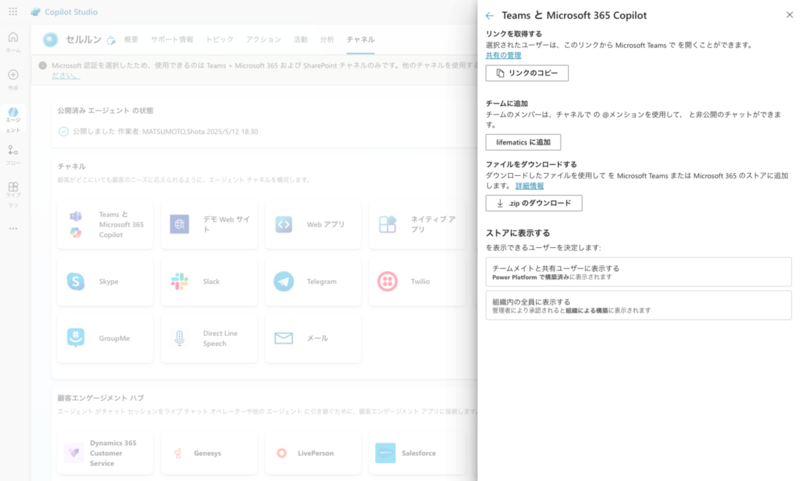This screenshot has width=800, height=481.
Task: Select the Telegram channel icon
Action: click(284, 281)
